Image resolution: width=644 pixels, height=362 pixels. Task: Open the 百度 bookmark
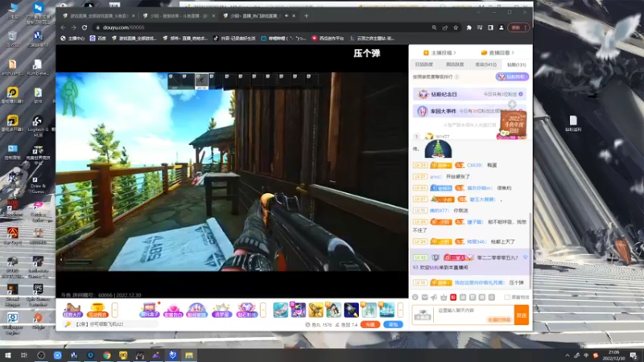point(98,39)
